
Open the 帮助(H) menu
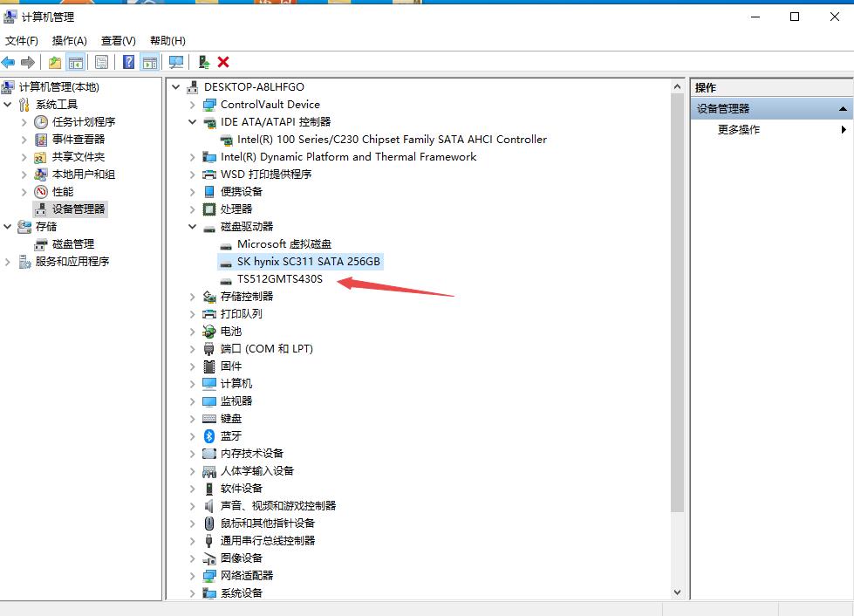167,41
